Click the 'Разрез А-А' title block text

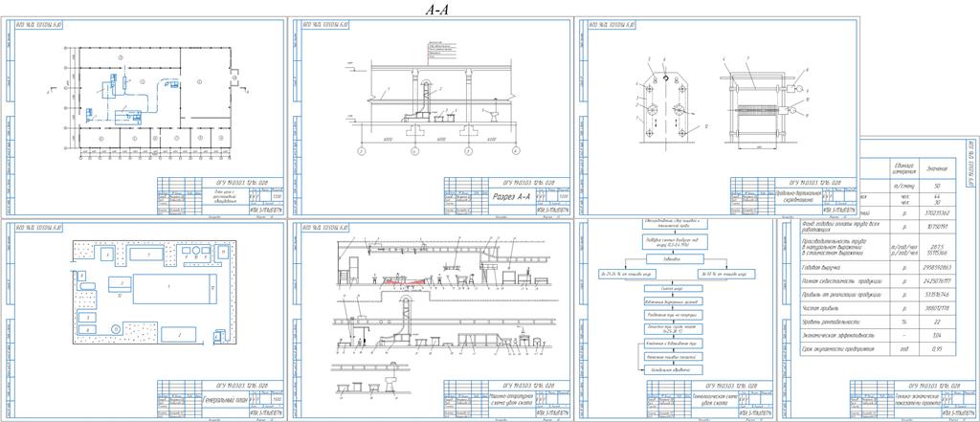coord(511,197)
